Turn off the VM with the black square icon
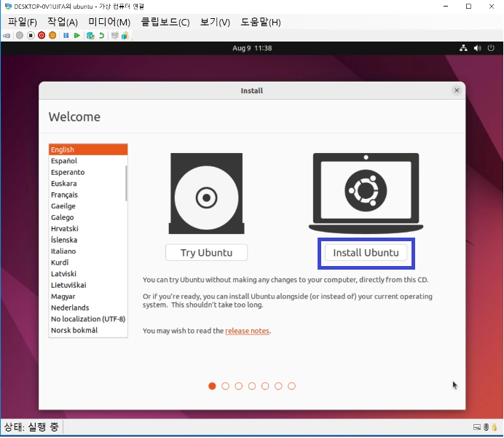This screenshot has width=504, height=438. click(x=31, y=36)
